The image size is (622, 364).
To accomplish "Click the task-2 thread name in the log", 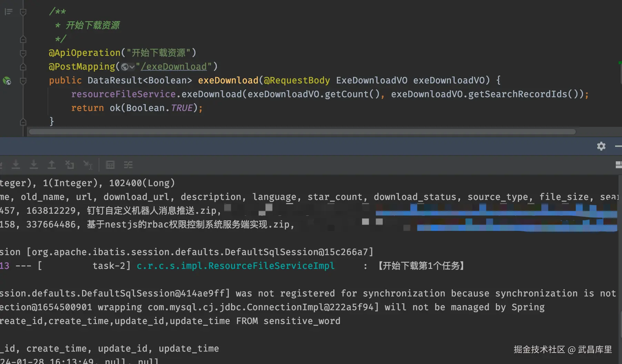I will click(109, 266).
